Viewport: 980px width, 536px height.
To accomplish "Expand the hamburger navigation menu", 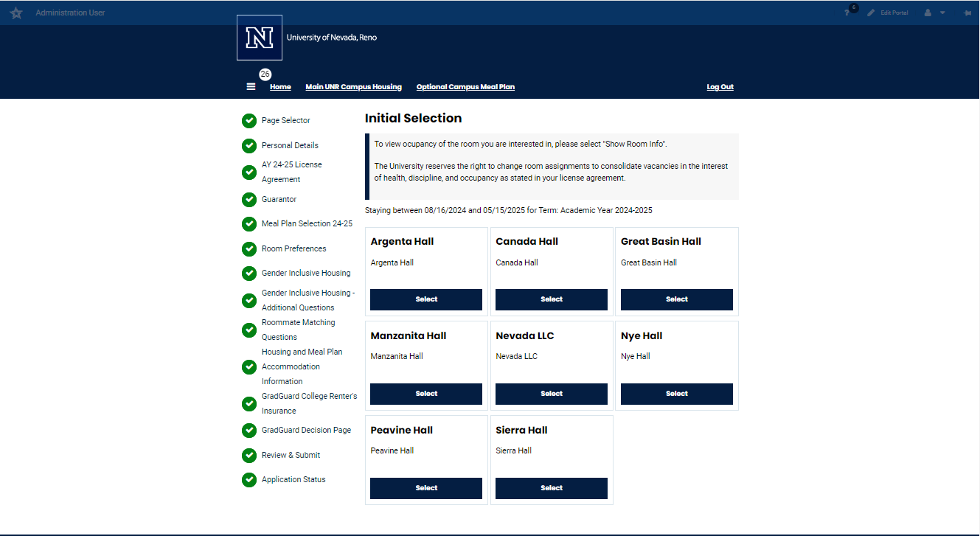I will [x=251, y=86].
